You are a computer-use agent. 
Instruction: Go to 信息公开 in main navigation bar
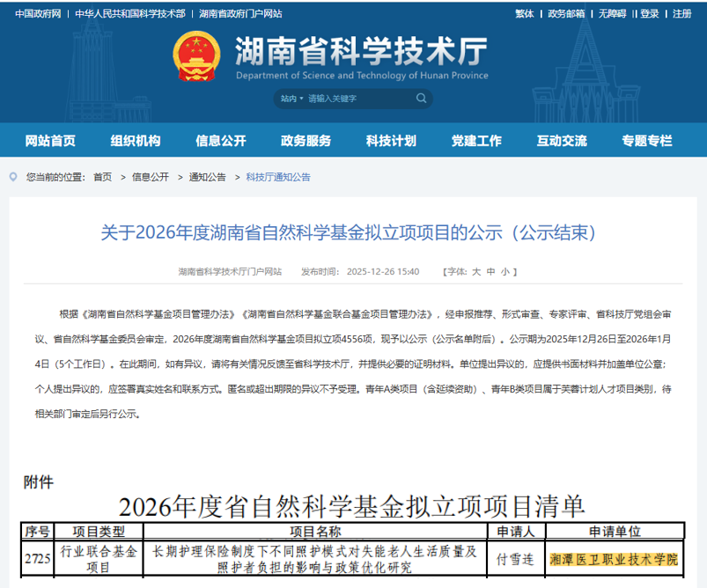pos(221,141)
